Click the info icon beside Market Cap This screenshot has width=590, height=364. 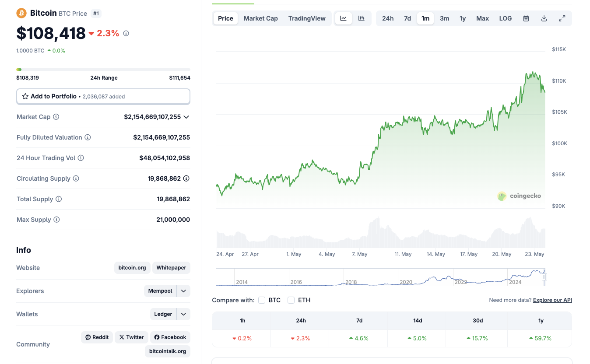[x=56, y=117]
